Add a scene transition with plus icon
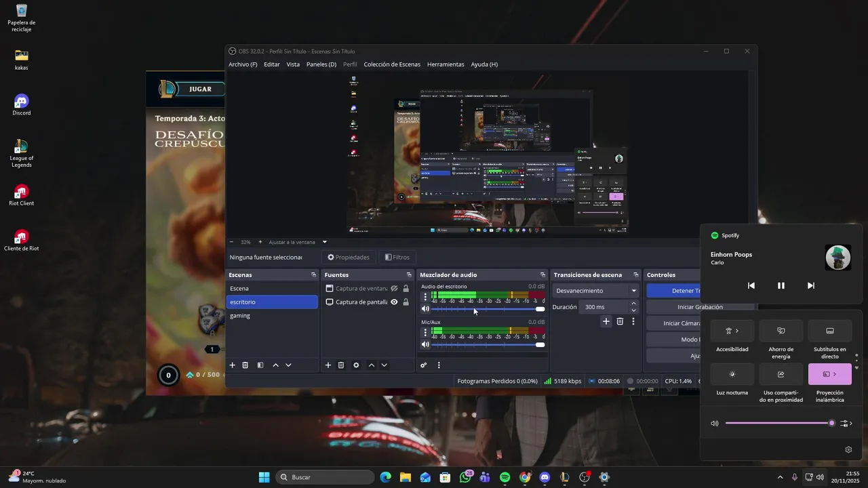 pyautogui.click(x=606, y=321)
